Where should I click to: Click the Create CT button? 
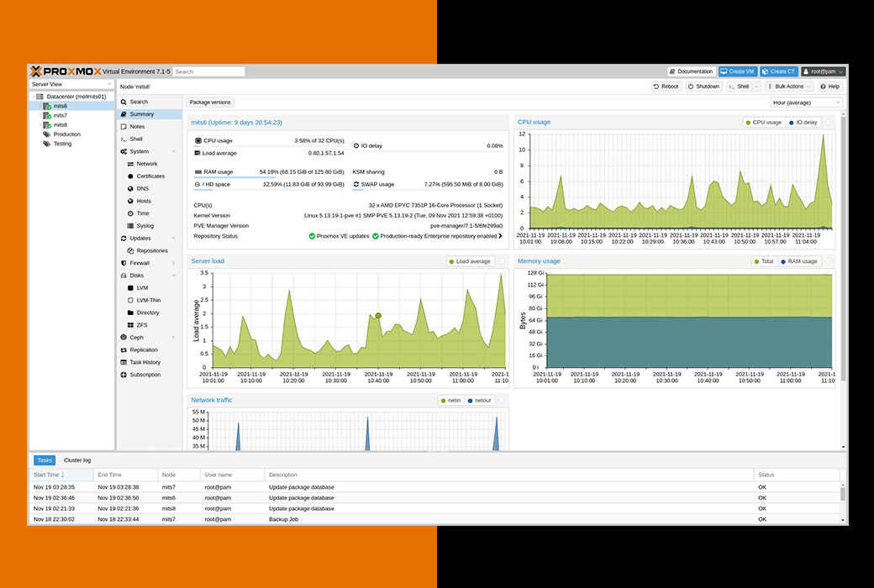click(x=779, y=71)
